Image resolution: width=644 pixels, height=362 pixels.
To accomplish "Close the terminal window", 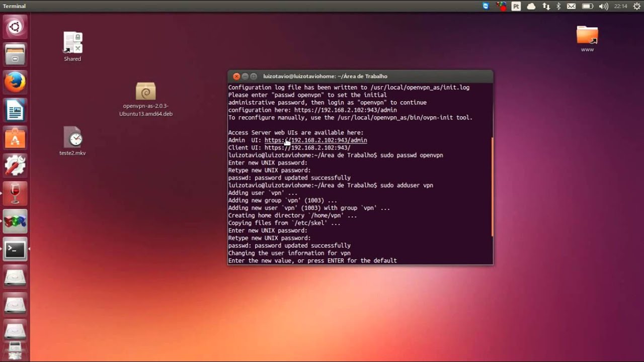I will tap(236, 76).
